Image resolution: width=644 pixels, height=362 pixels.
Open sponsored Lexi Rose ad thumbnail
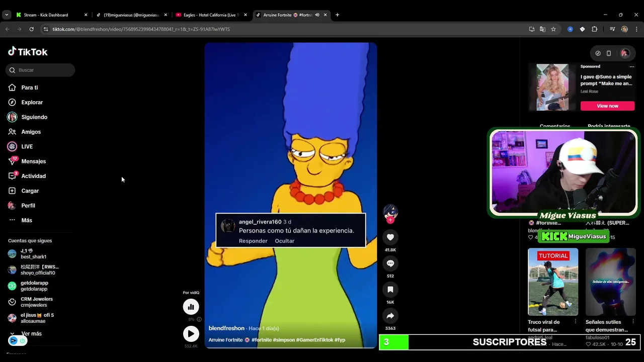[x=552, y=87]
